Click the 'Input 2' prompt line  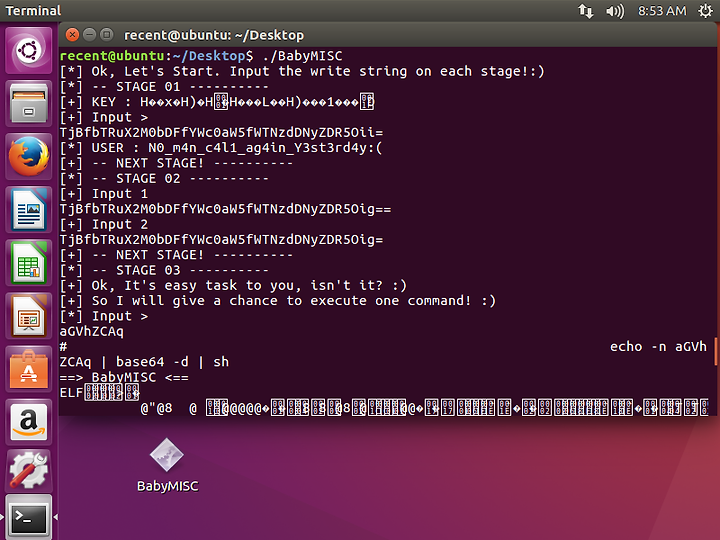[x=104, y=225]
